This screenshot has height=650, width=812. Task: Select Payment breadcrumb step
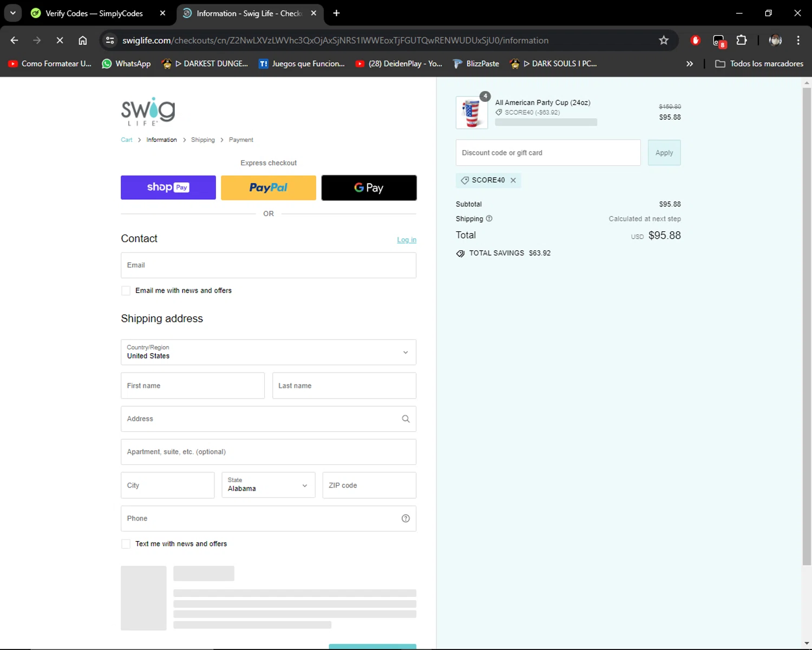tap(241, 140)
